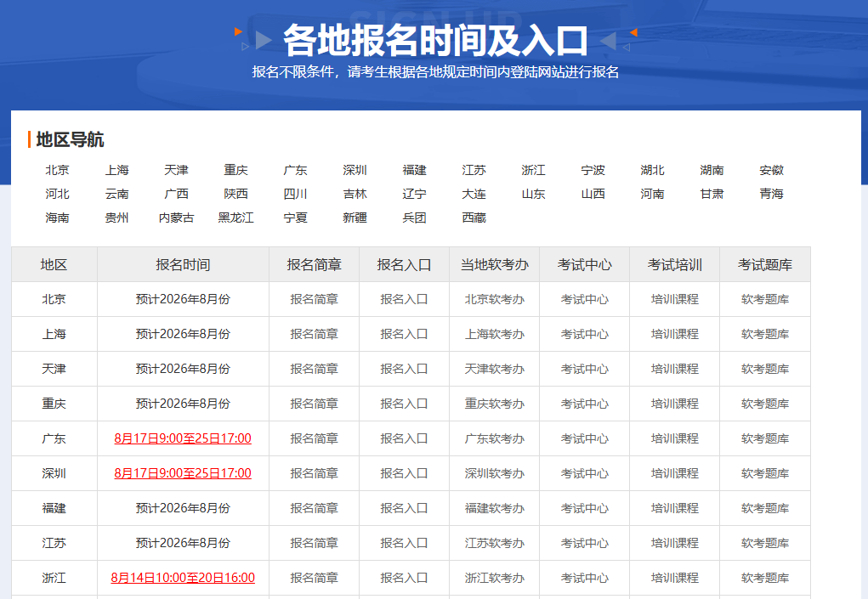The width and height of the screenshot is (868, 599).
Task: Open 深圳 row registration time link
Action: point(183,473)
